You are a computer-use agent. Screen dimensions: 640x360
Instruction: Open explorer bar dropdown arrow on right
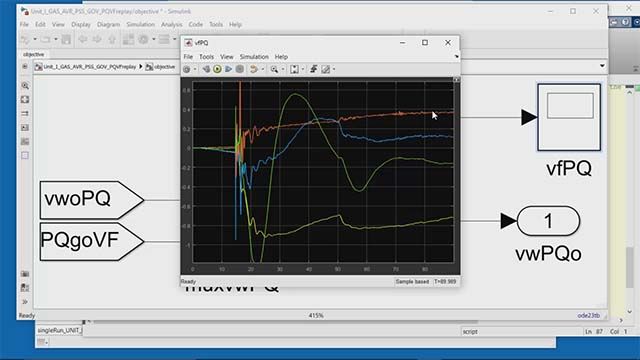coord(602,66)
